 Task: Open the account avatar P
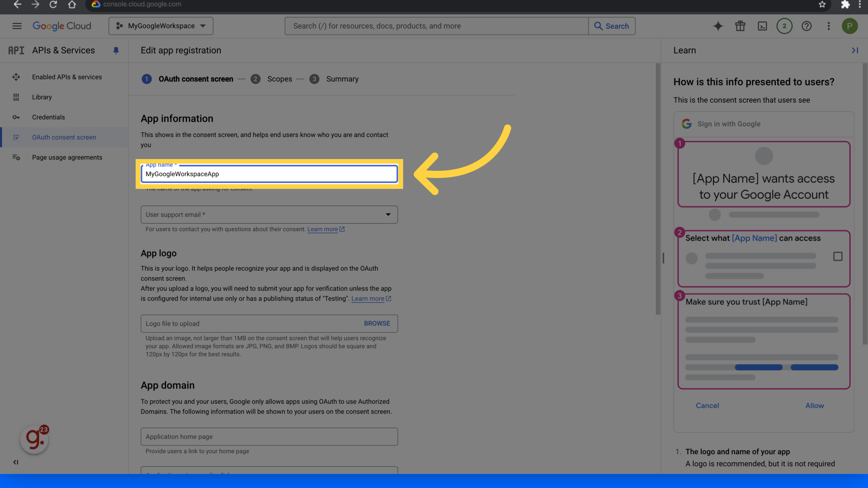849,26
